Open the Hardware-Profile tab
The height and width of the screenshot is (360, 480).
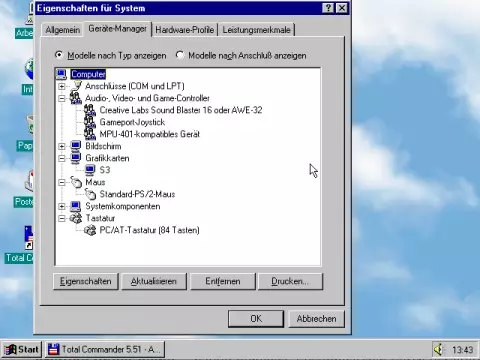pyautogui.click(x=184, y=30)
